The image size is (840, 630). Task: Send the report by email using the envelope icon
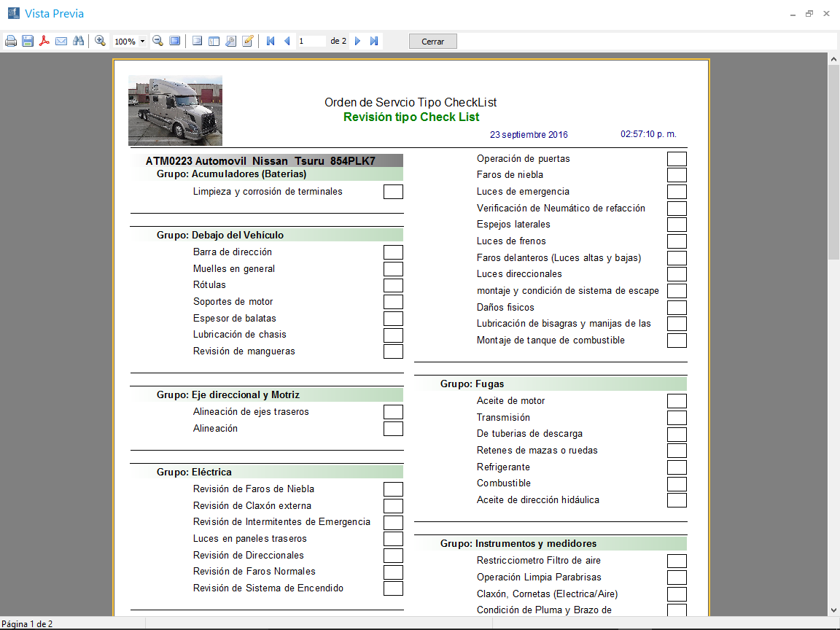coord(61,41)
